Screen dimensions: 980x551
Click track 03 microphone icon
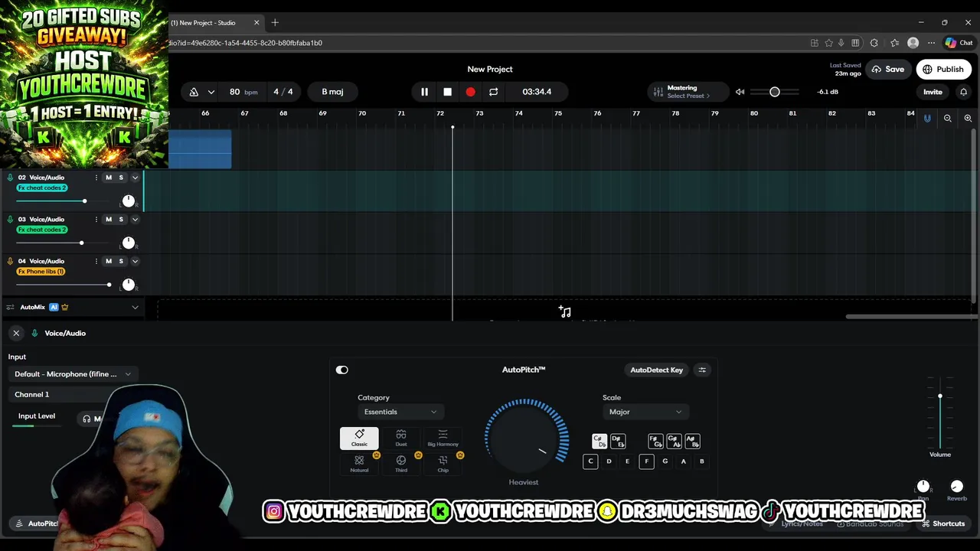click(10, 220)
